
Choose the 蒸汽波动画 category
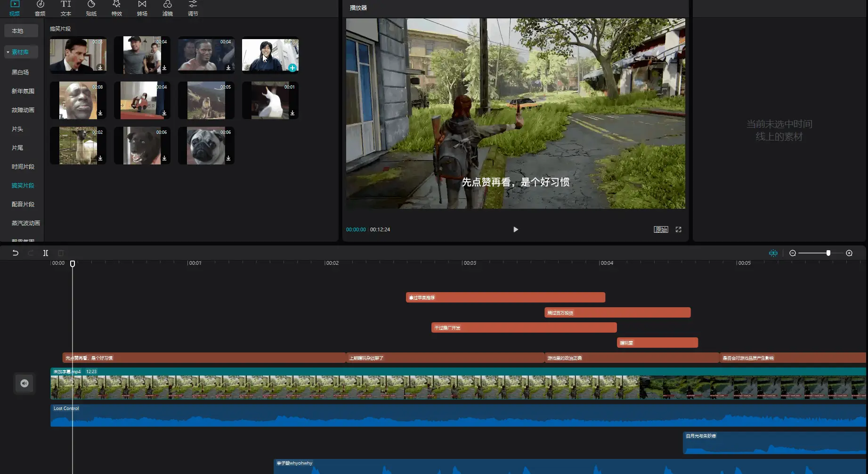[25, 223]
